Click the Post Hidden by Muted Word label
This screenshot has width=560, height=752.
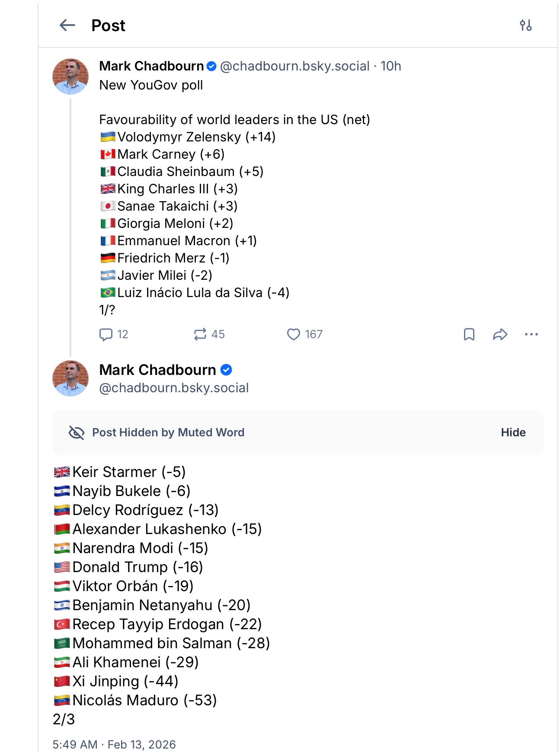(168, 432)
